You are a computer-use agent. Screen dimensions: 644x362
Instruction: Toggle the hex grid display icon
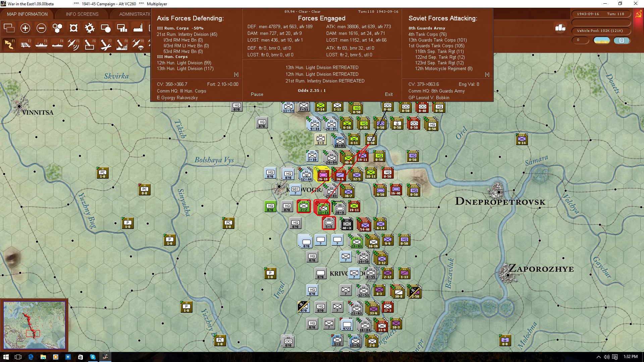(57, 28)
